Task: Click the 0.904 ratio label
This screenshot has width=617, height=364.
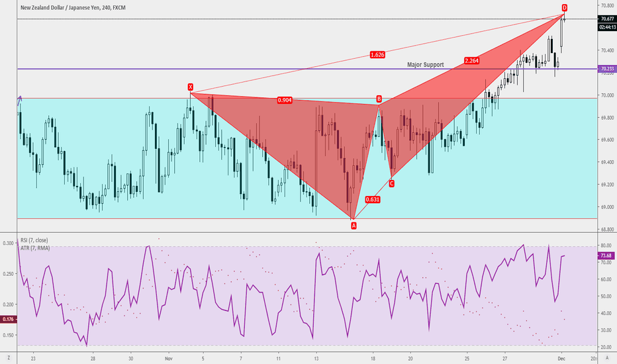Action: pyautogui.click(x=285, y=100)
